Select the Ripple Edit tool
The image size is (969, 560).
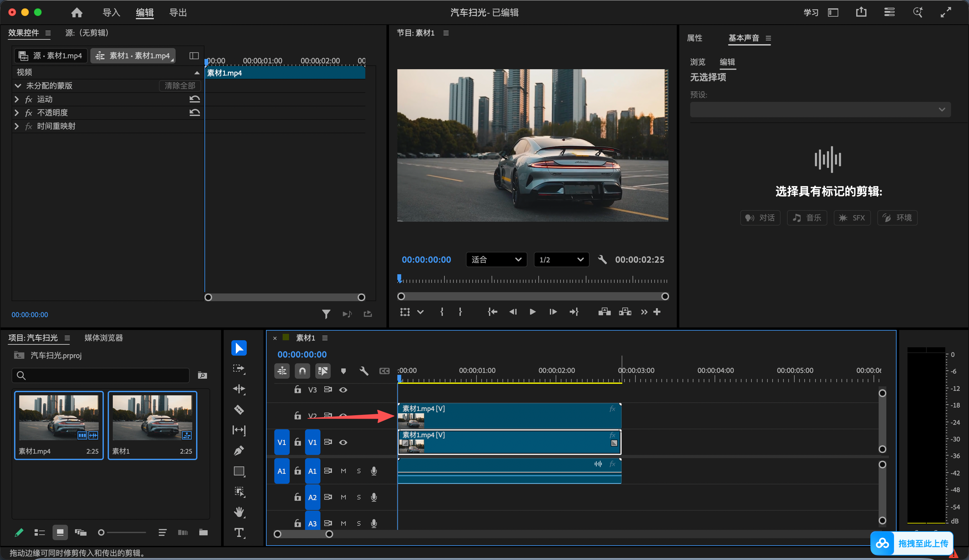tap(239, 389)
